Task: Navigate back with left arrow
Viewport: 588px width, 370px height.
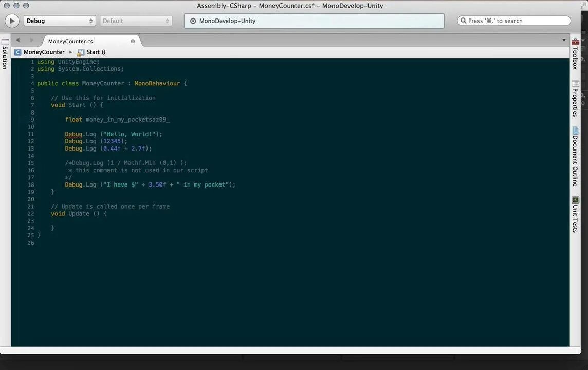Action: coord(17,40)
